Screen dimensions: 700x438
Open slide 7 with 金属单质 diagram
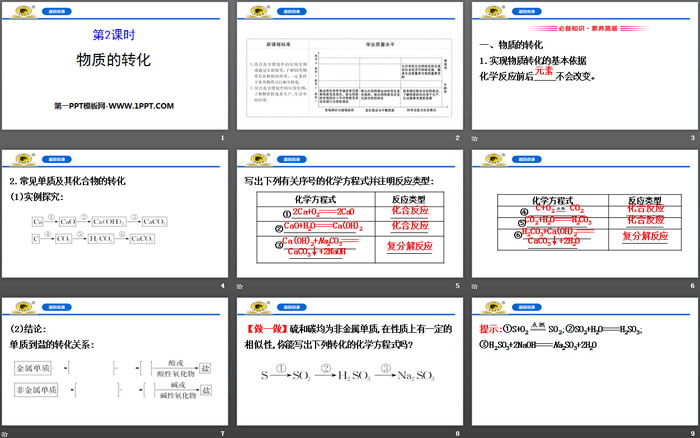(x=114, y=369)
